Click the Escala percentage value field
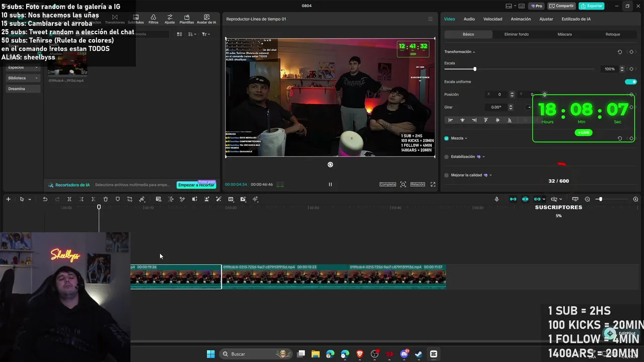This screenshot has height=362, width=644. [609, 69]
